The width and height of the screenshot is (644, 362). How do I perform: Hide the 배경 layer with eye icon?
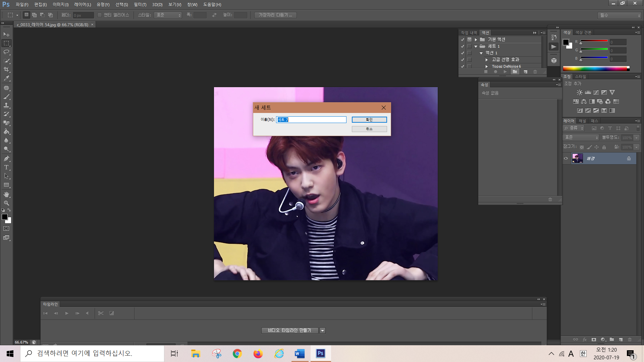pos(566,159)
